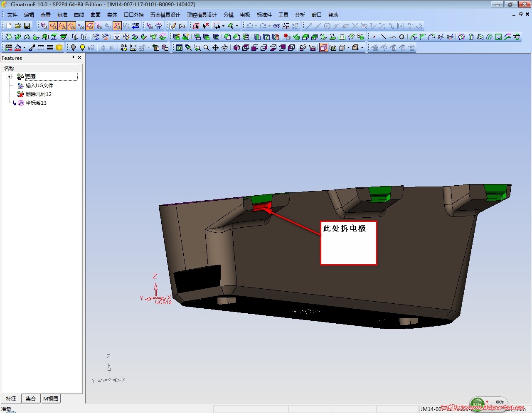This screenshot has height=413, width=532.
Task: Open the 文件 menu
Action: point(12,15)
